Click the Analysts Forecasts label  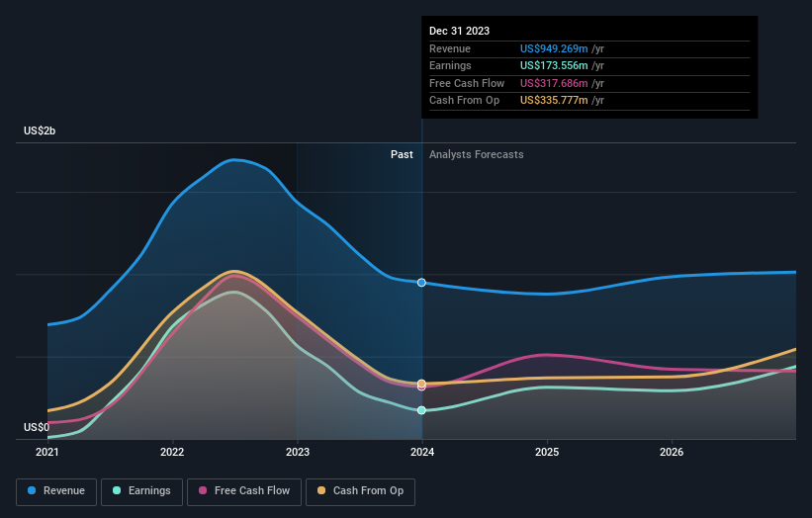pyautogui.click(x=477, y=155)
